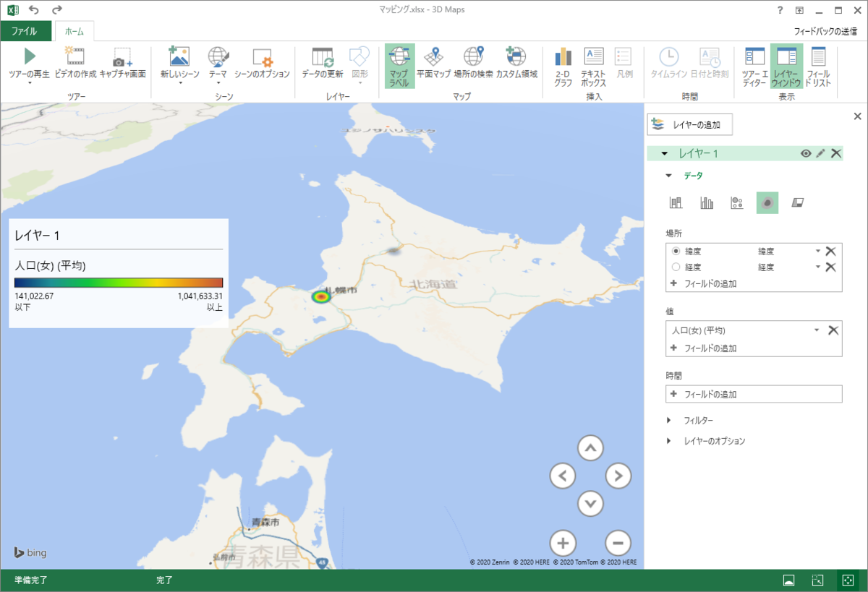Undo the last action

click(34, 10)
